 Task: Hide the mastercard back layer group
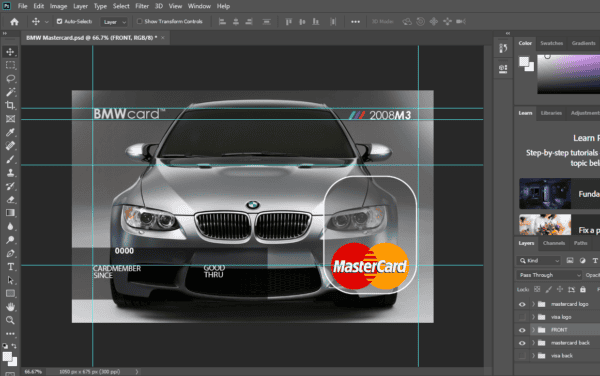(522, 343)
